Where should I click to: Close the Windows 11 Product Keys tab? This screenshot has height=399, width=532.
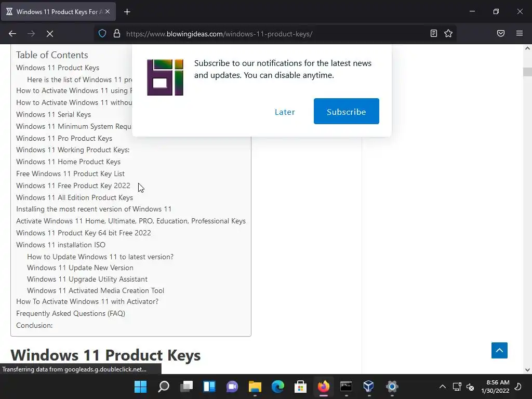click(x=108, y=11)
